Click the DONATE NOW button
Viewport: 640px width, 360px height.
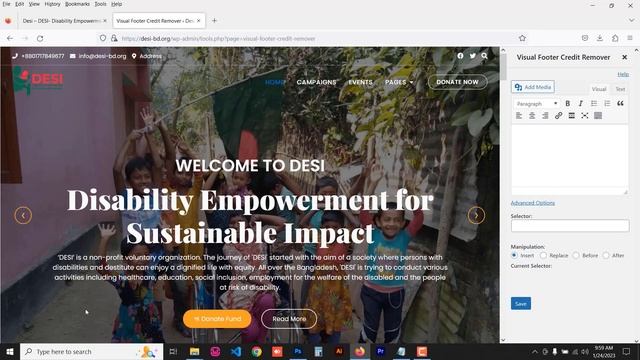coord(458,82)
